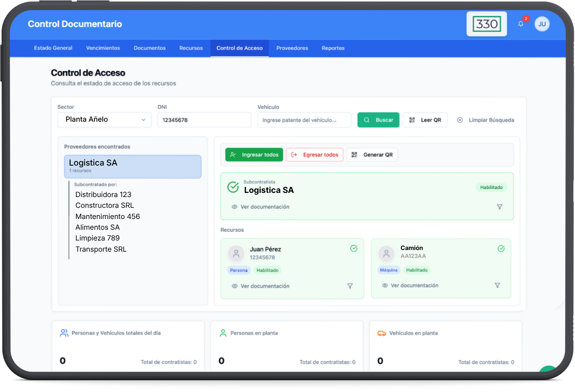Click Camión avatar placeholder
Image resolution: width=575 pixels, height=392 pixels.
tap(387, 253)
